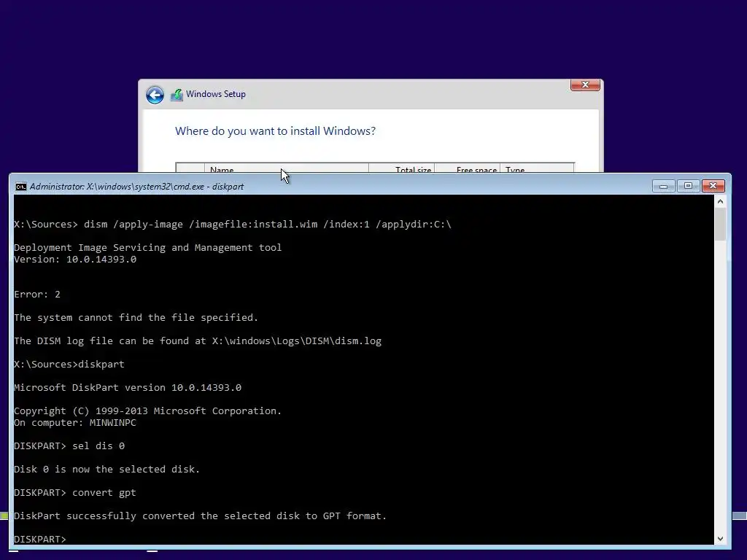Click the 'Where do you want to install Windows?' heading
The height and width of the screenshot is (560, 747).
275,131
